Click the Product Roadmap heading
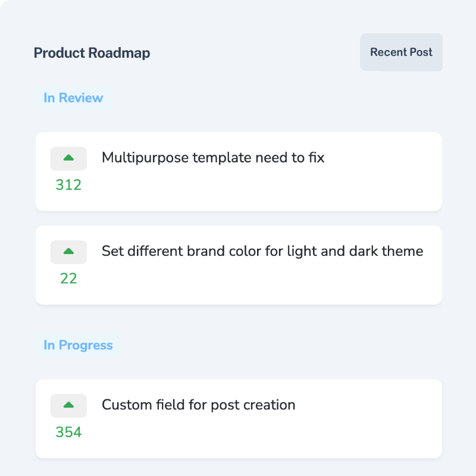The height and width of the screenshot is (476, 476). [92, 53]
